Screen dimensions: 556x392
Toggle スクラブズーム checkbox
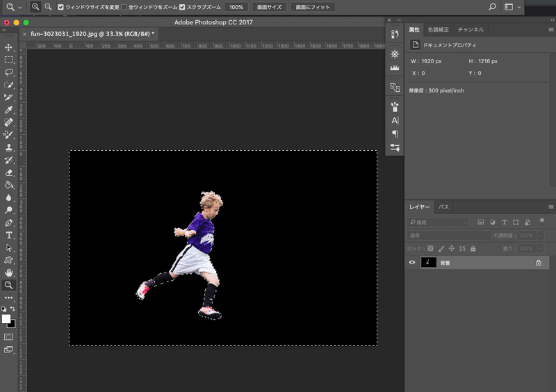182,7
